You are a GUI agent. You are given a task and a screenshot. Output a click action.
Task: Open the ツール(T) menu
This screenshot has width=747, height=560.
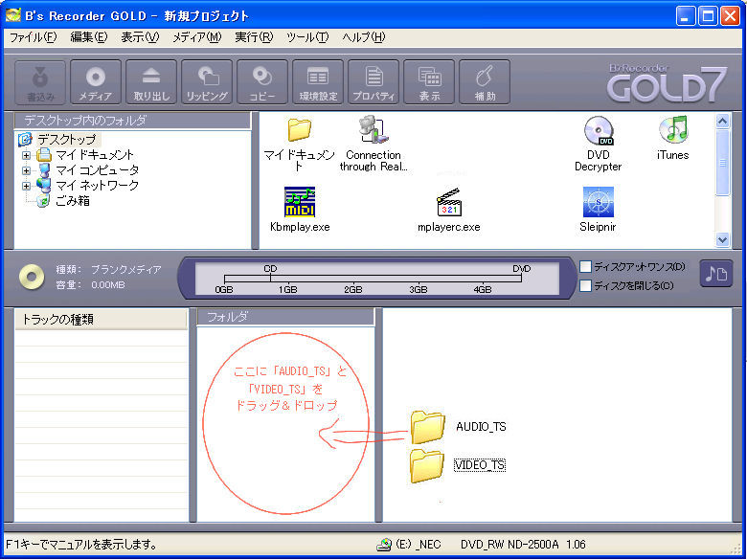(307, 37)
